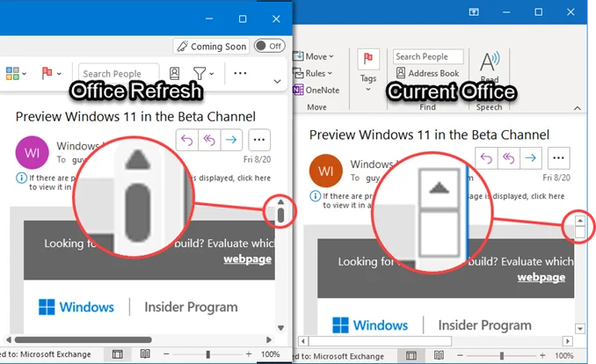Click zoom slider handle in Office Refresh
The image size is (596, 364).
pos(208,354)
